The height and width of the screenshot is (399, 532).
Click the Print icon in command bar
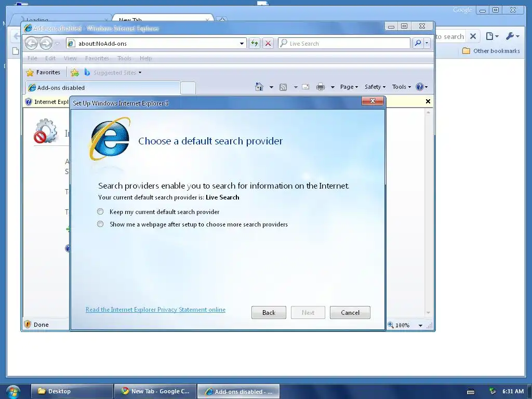pyautogui.click(x=320, y=87)
